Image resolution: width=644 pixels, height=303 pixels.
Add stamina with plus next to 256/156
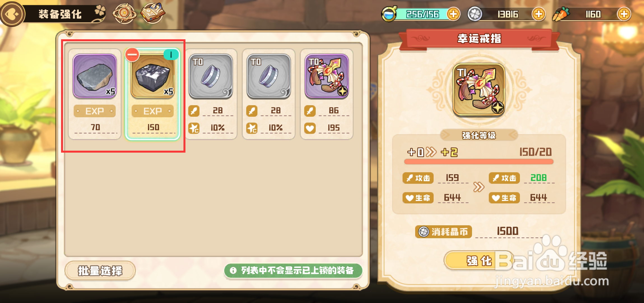453,14
